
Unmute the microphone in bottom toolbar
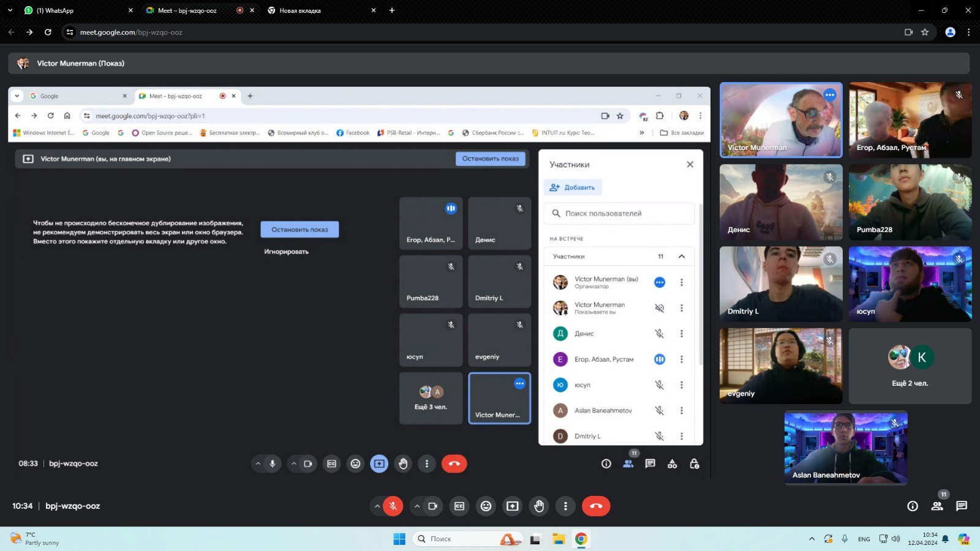pyautogui.click(x=393, y=506)
